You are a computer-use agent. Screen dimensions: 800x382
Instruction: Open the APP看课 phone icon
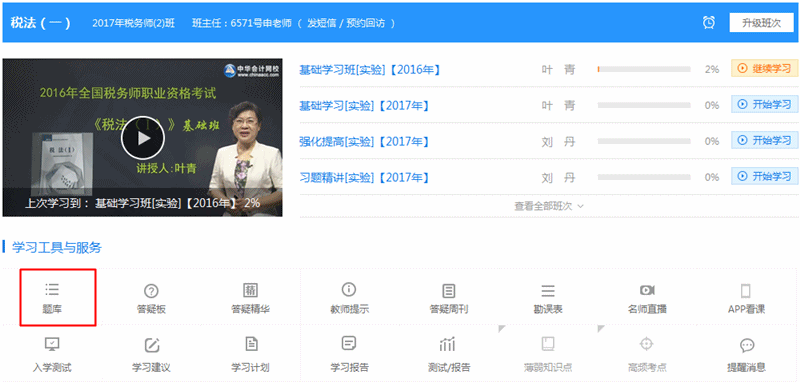pos(746,291)
